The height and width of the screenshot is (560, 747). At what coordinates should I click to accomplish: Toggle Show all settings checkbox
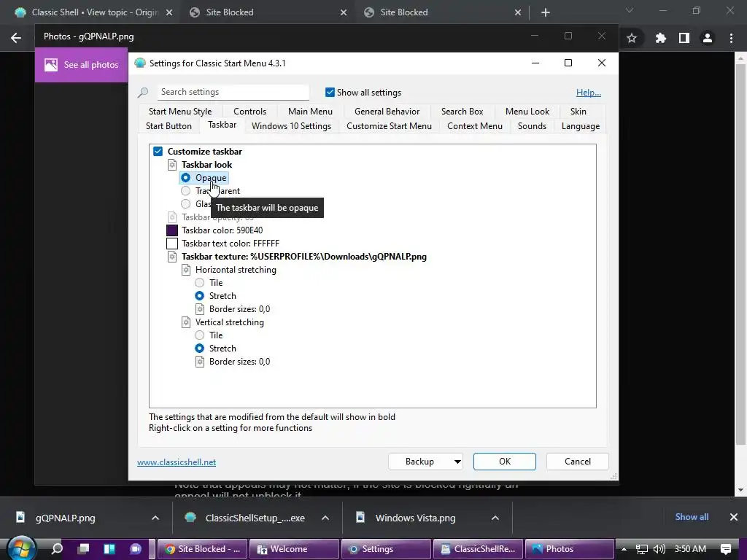click(330, 93)
